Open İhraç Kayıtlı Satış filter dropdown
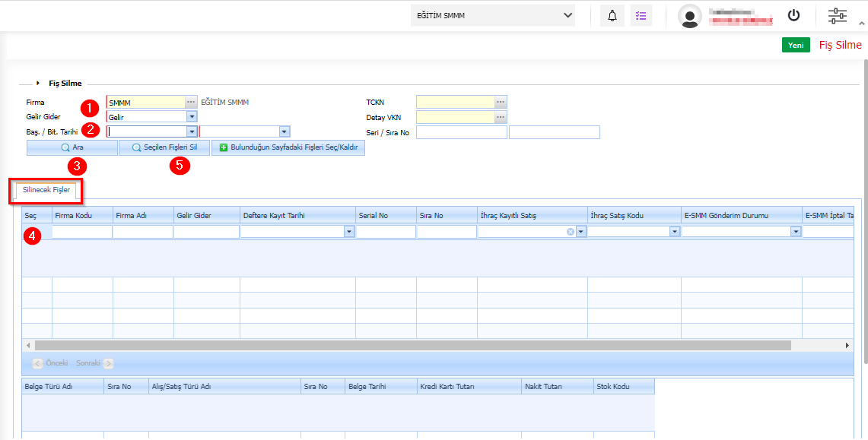 (x=580, y=233)
